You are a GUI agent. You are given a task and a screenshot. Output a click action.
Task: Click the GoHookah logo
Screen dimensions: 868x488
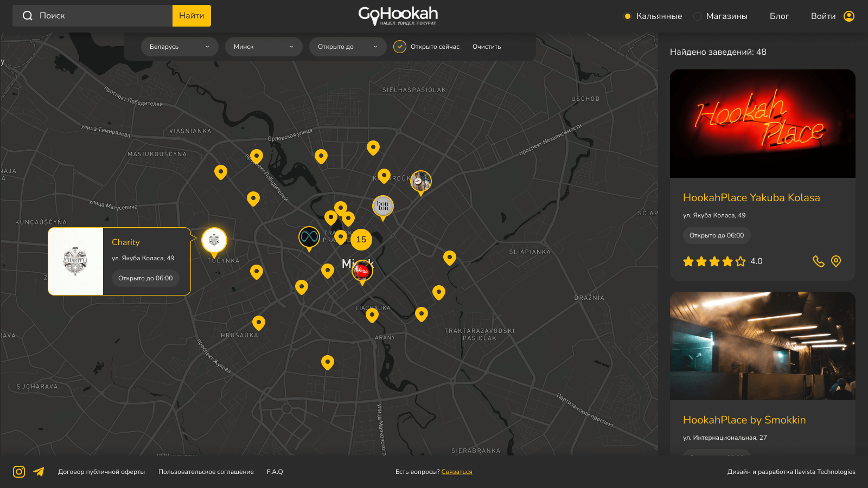pyautogui.click(x=398, y=16)
